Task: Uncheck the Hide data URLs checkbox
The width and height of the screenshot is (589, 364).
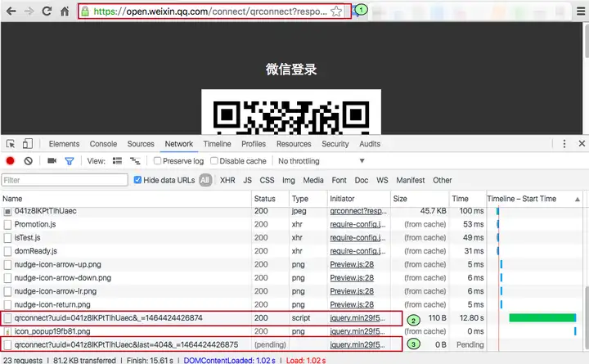Action: tap(137, 180)
